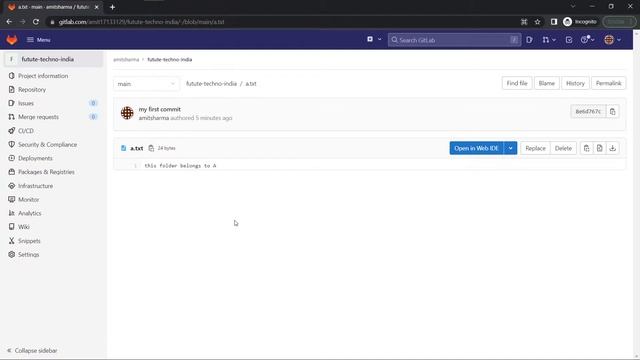
Task: Go back in browser history
Action: click(x=9, y=22)
